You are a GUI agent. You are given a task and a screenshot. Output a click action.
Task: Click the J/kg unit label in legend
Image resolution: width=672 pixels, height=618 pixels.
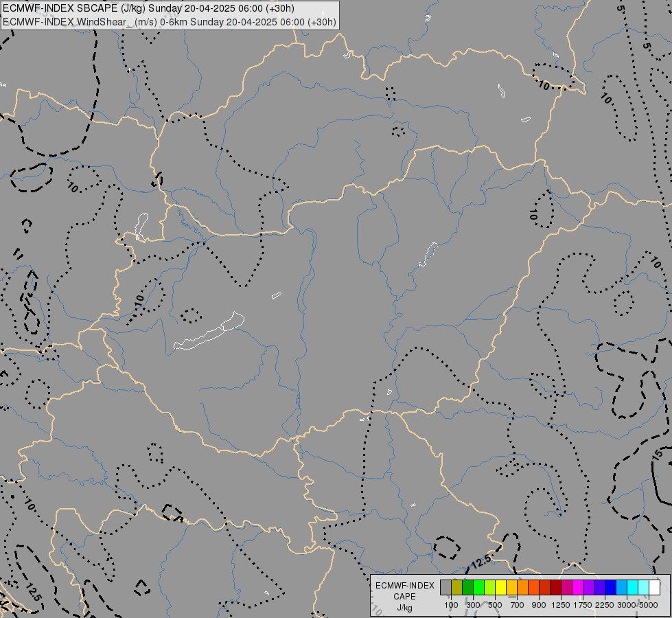[404, 608]
